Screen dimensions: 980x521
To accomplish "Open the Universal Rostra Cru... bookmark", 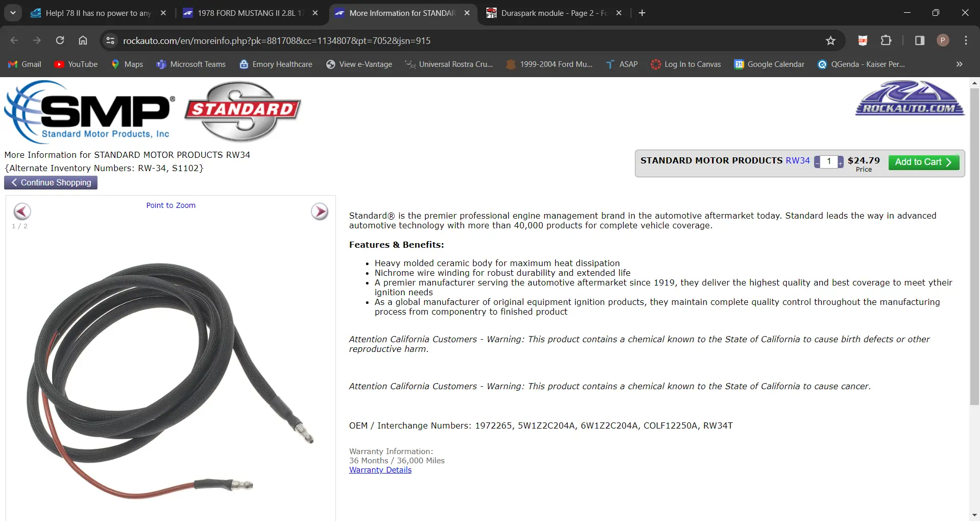I will pyautogui.click(x=449, y=64).
